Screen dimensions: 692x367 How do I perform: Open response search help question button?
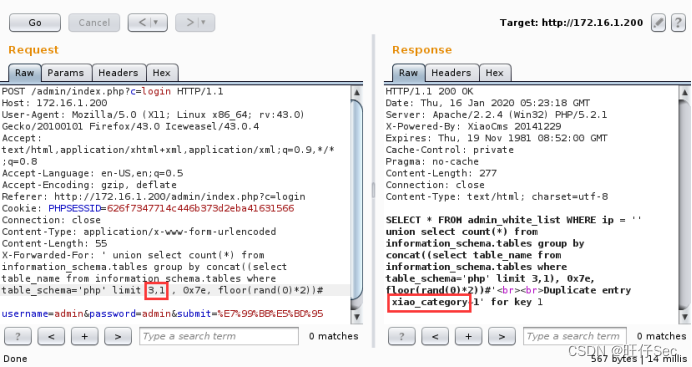tap(402, 337)
